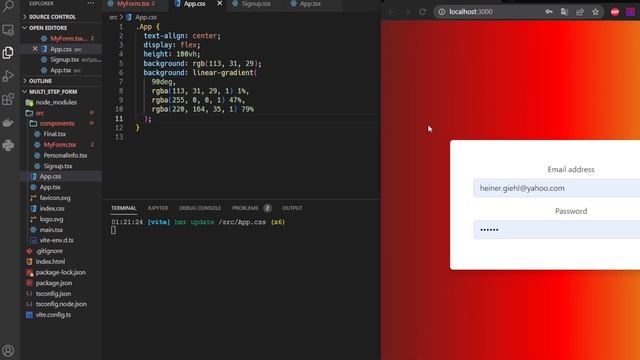Open the purple browser extension icon
The width and height of the screenshot is (640, 360).
630,12
